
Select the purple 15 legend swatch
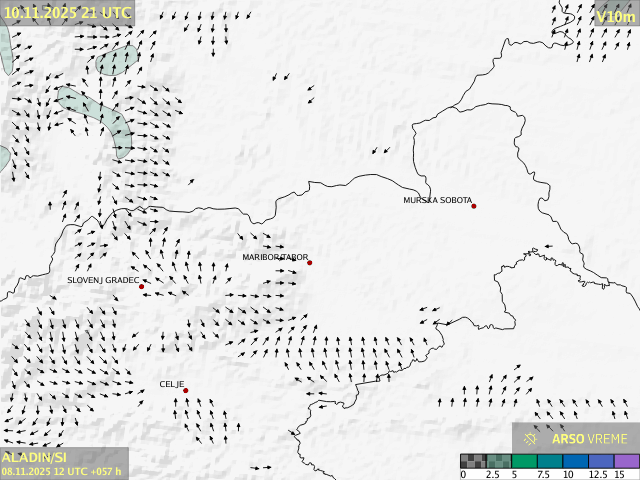pos(626,462)
